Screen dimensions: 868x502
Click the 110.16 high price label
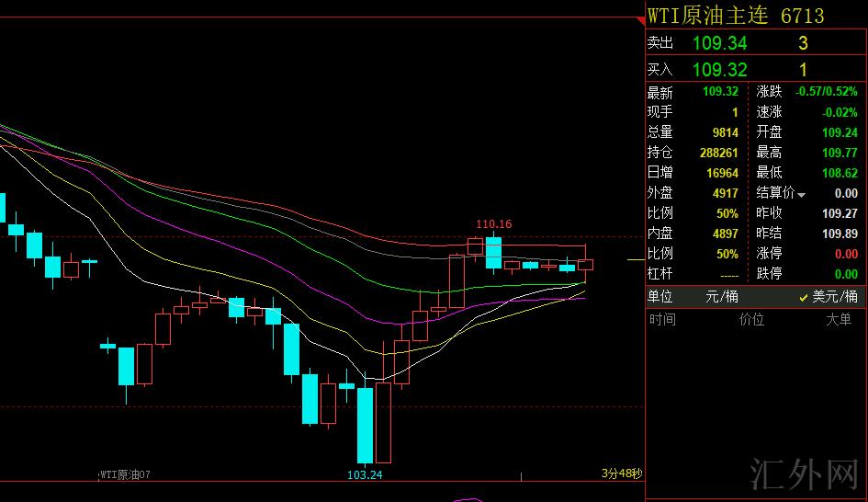tap(493, 224)
